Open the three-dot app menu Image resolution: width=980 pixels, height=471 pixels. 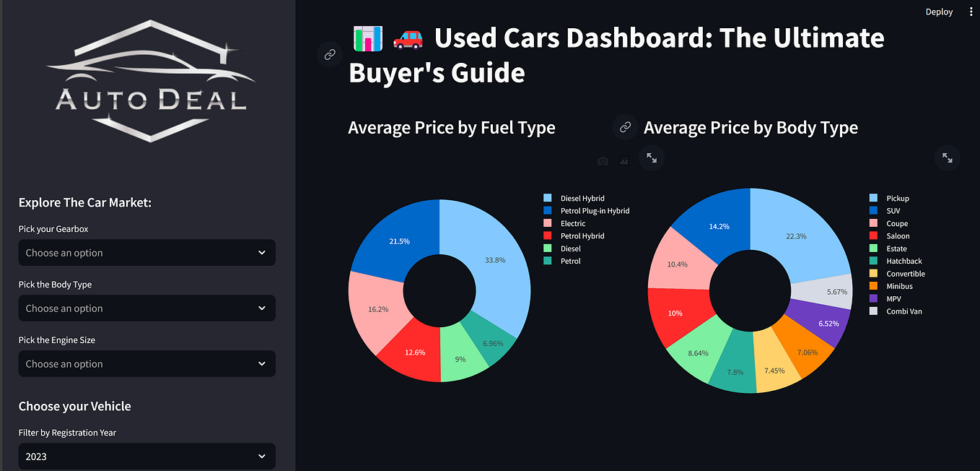pos(971,12)
